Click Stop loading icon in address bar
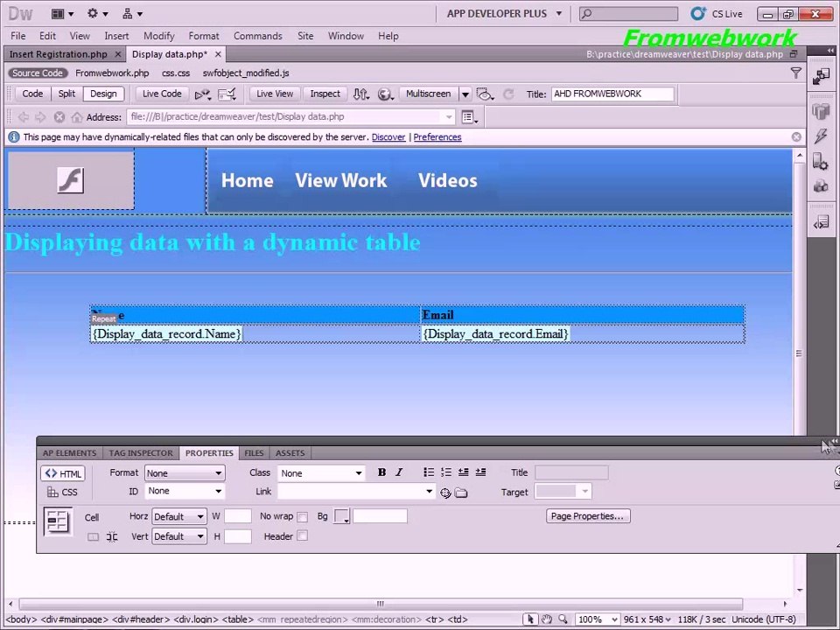Viewport: 840px width, 630px height. (59, 116)
